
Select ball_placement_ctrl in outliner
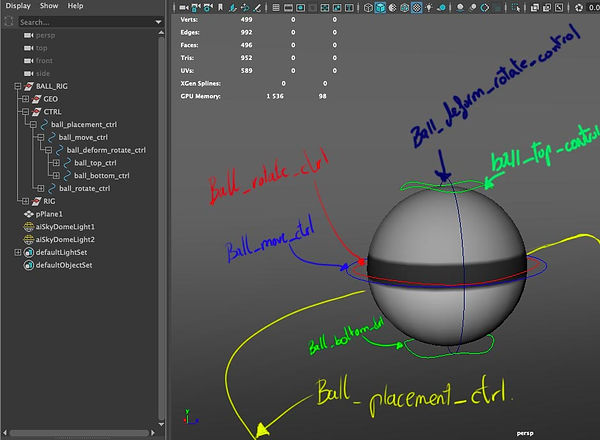pyautogui.click(x=84, y=124)
